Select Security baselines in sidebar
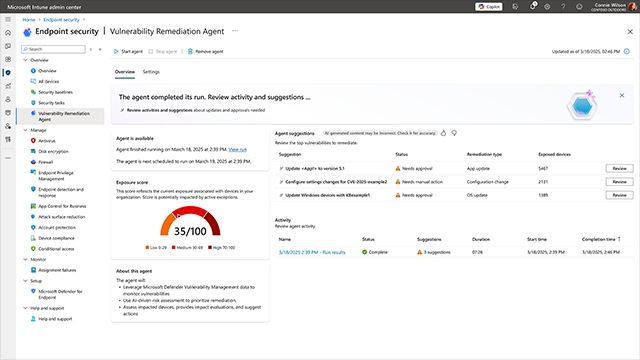Screen dimensions: 640x360 [55, 92]
